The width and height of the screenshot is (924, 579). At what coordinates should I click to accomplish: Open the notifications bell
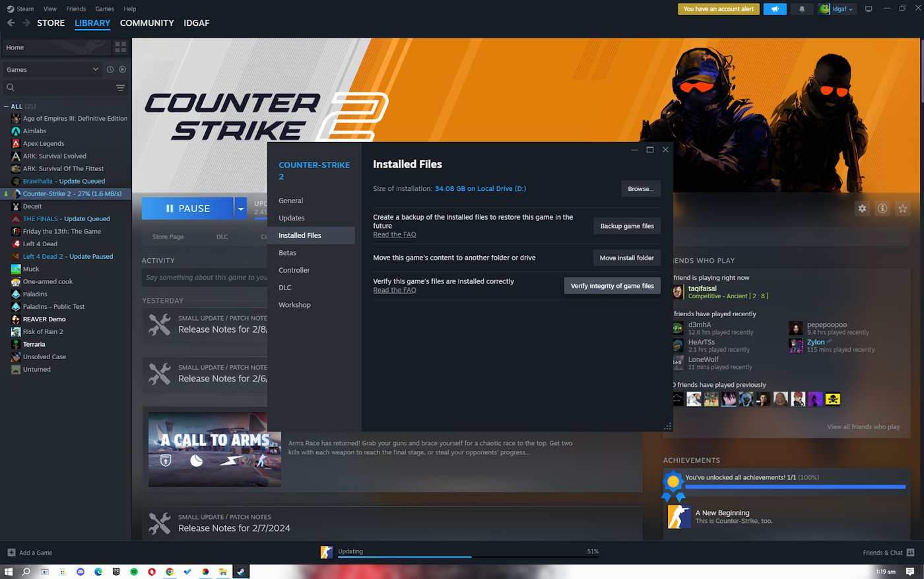(802, 9)
